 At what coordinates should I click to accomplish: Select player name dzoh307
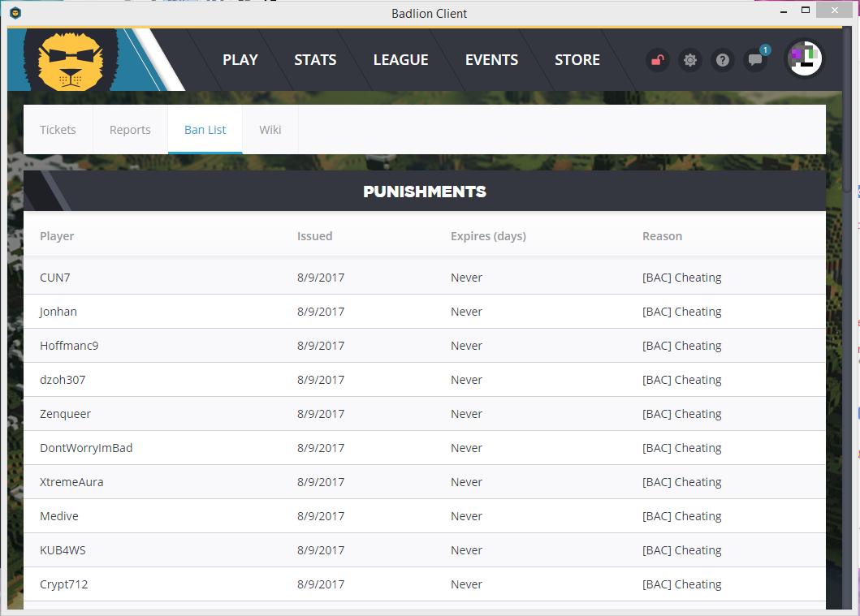(x=63, y=380)
